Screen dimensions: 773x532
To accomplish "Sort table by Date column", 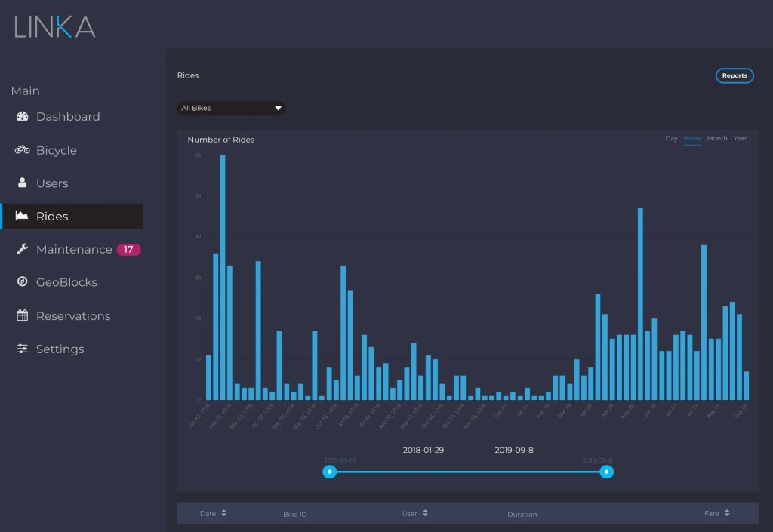I will 213,514.
